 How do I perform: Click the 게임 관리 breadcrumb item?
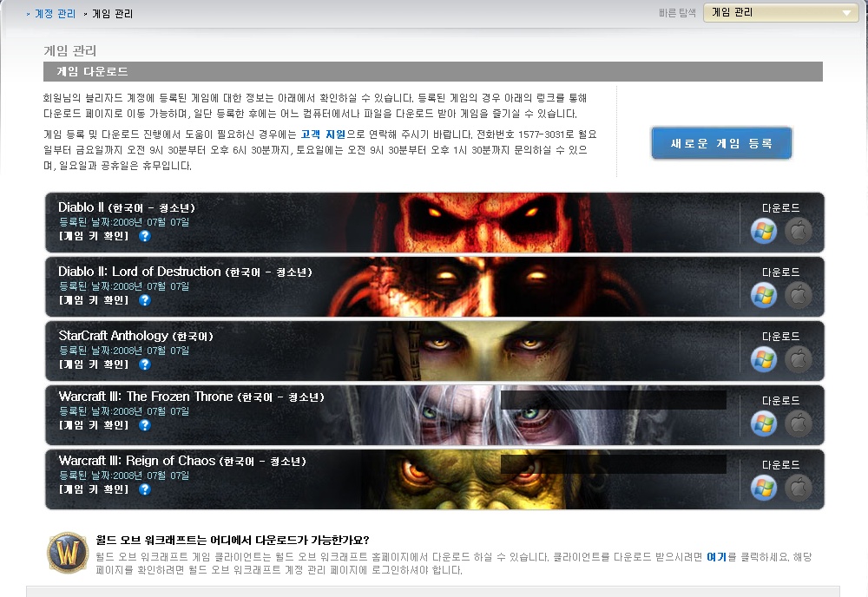112,14
